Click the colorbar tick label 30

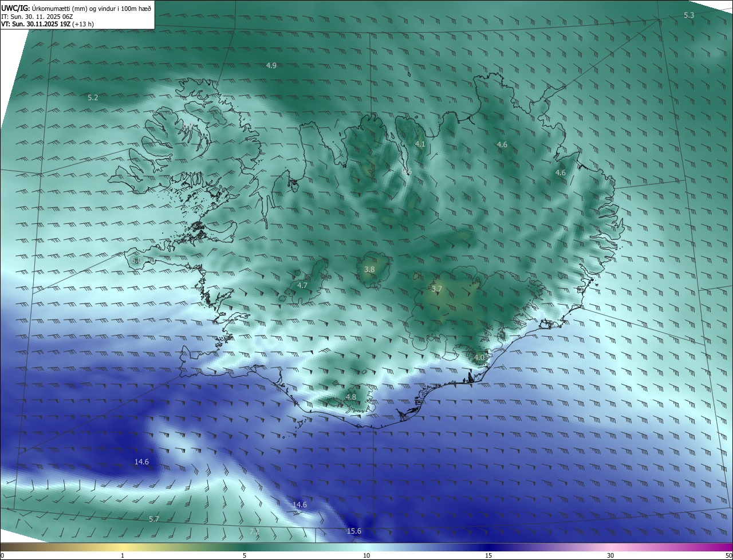[610, 556]
